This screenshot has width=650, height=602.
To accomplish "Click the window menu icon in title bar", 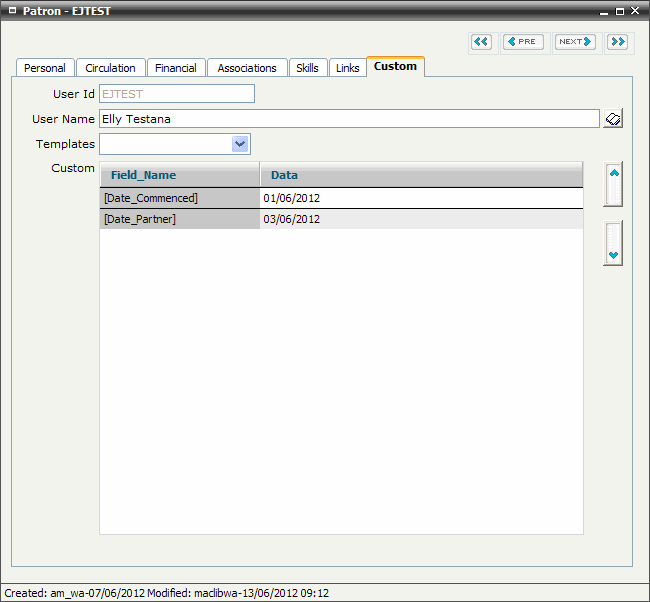I will pos(11,11).
